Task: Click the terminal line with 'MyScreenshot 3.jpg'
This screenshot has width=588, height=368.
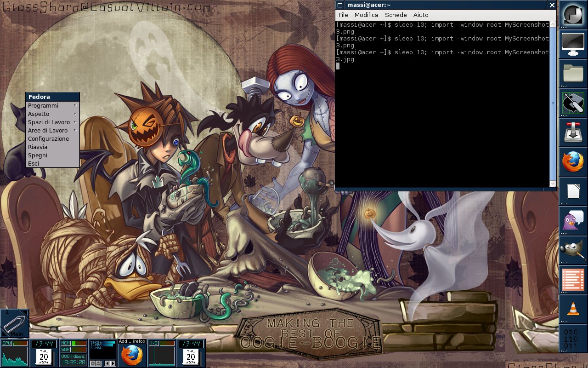Action: (442, 56)
